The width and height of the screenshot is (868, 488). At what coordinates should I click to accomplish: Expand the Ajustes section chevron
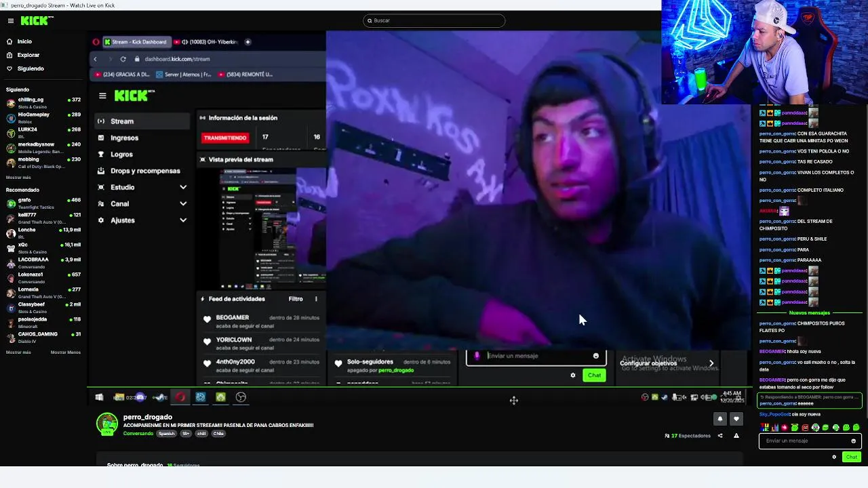coord(183,220)
